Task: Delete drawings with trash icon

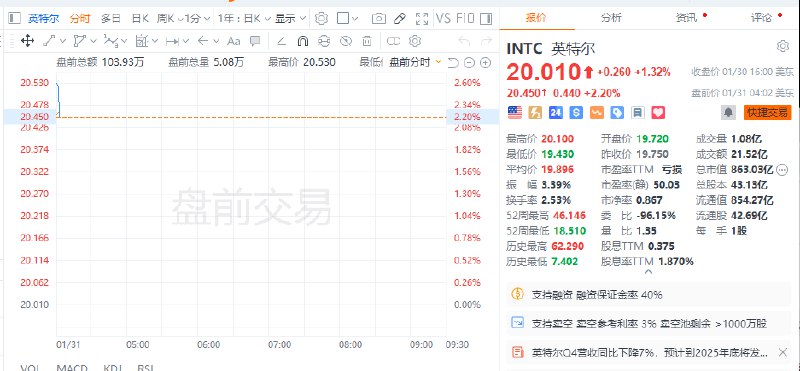Action: coord(367,41)
